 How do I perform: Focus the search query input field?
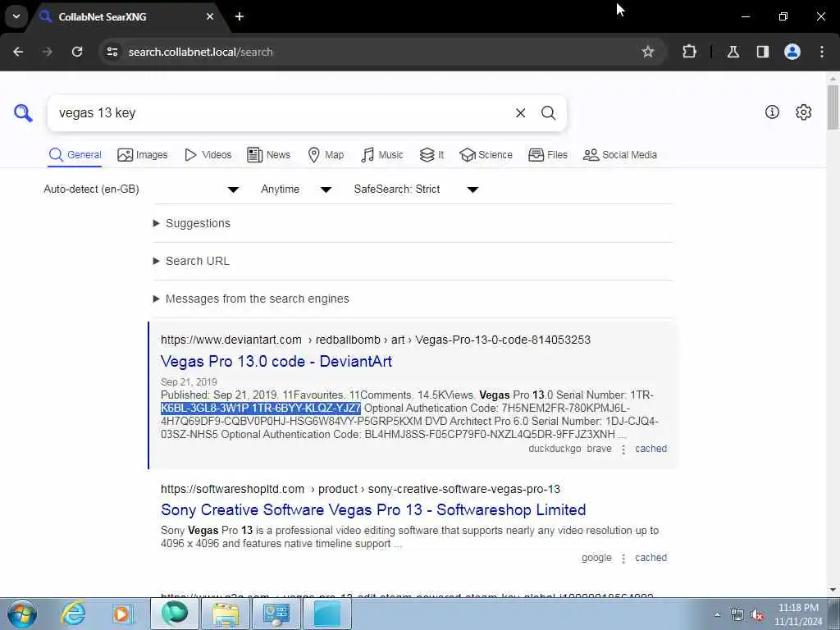click(x=281, y=113)
